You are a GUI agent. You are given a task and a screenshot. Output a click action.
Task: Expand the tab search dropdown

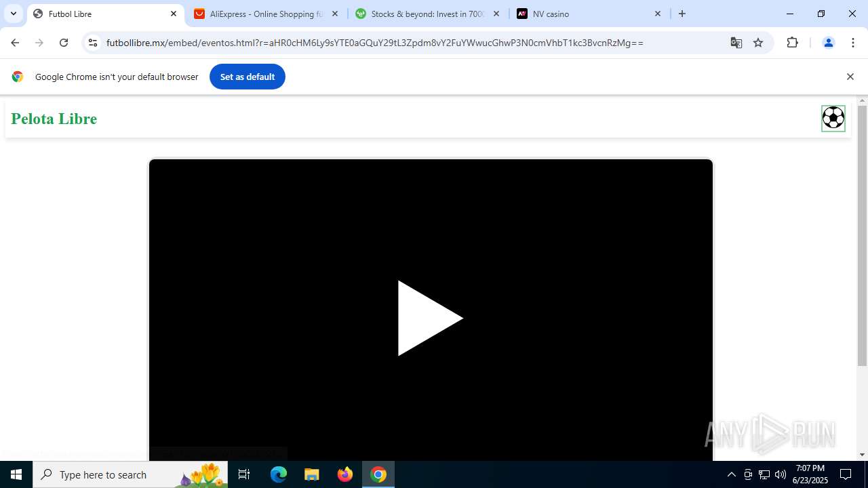(13, 14)
